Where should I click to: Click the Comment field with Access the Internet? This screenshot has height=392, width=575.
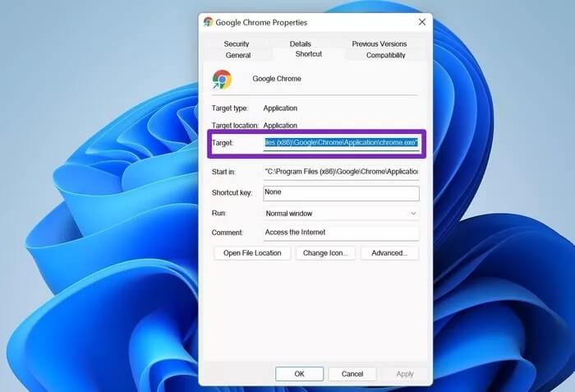point(341,233)
